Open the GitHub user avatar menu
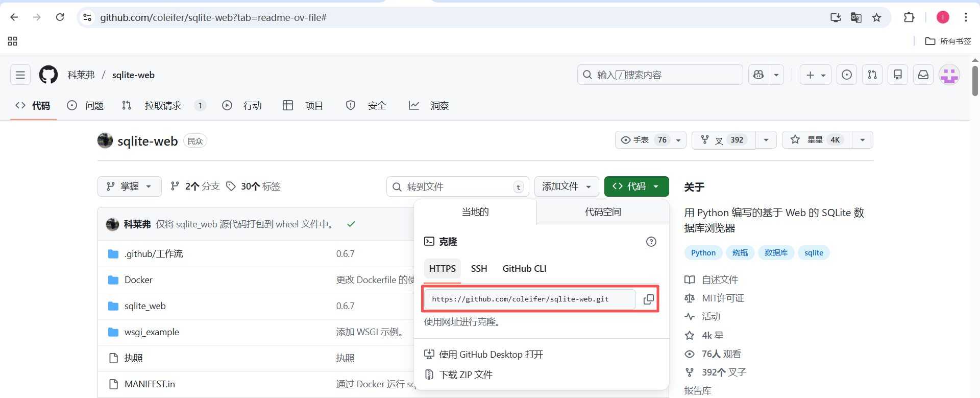The width and height of the screenshot is (980, 398). (x=949, y=75)
